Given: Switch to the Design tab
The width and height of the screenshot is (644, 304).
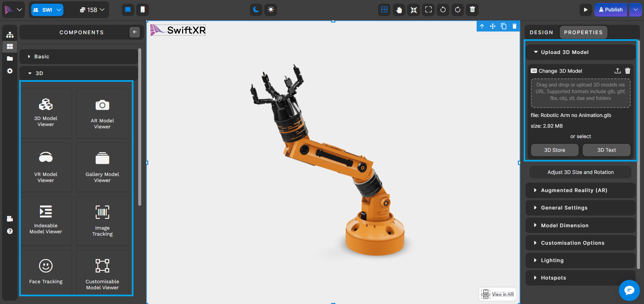Looking at the screenshot, I should [541, 33].
